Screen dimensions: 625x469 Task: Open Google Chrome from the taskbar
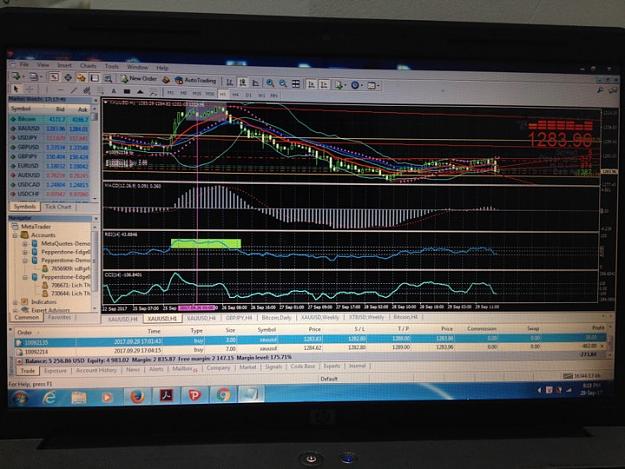[223, 394]
